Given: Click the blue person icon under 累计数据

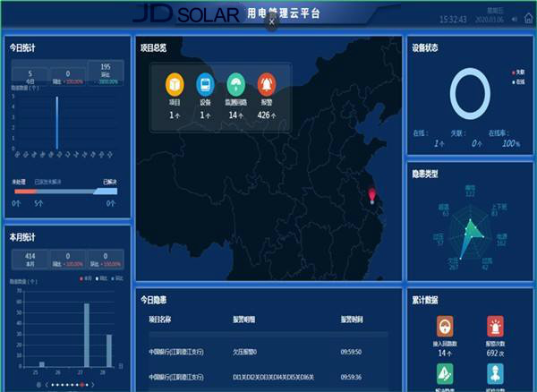Looking at the screenshot, I should [x=495, y=374].
